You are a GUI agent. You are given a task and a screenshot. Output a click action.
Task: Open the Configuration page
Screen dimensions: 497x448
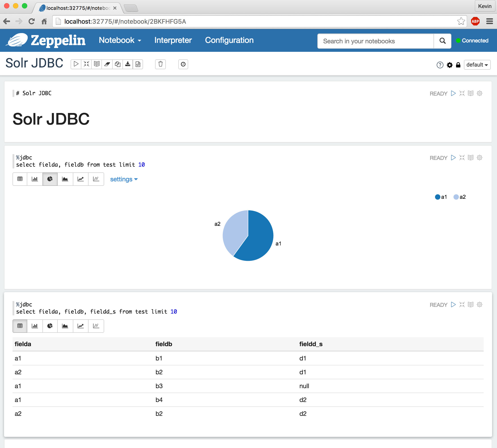(x=229, y=40)
